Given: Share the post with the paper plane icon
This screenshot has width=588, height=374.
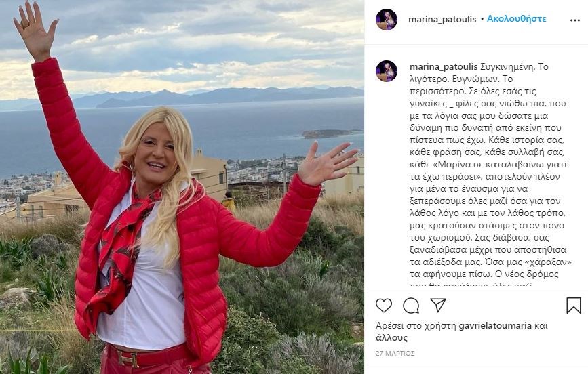Looking at the screenshot, I should [x=437, y=306].
